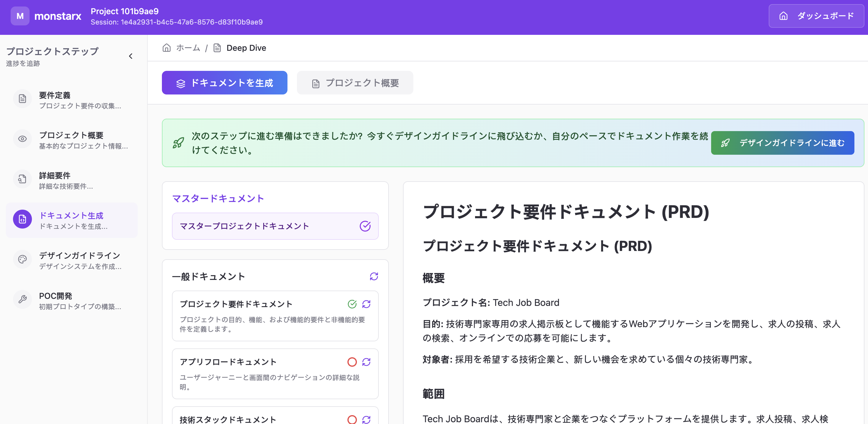Click the POC開発 wrench icon
Screen dimensions: 868x424
tap(22, 299)
